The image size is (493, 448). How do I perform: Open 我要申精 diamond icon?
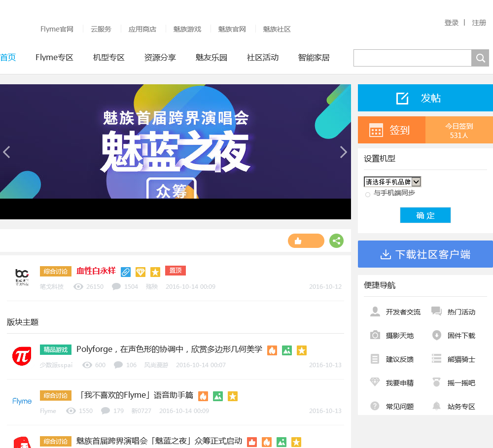[375, 382]
